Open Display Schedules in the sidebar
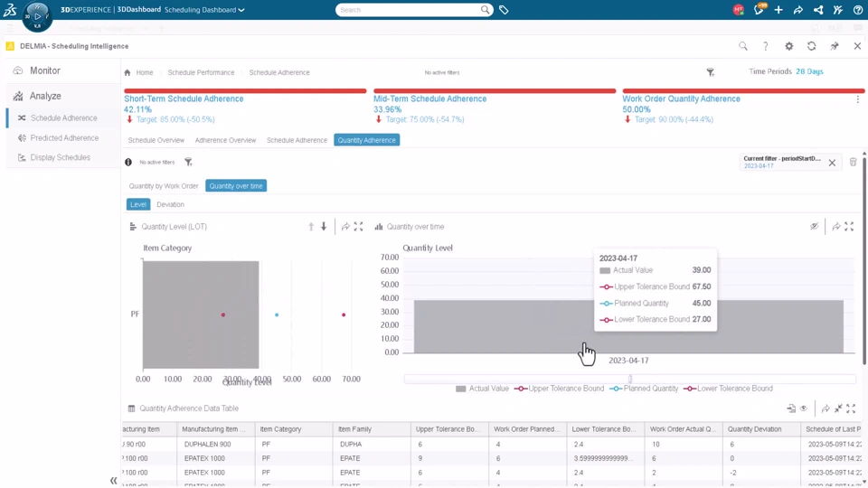 point(60,157)
